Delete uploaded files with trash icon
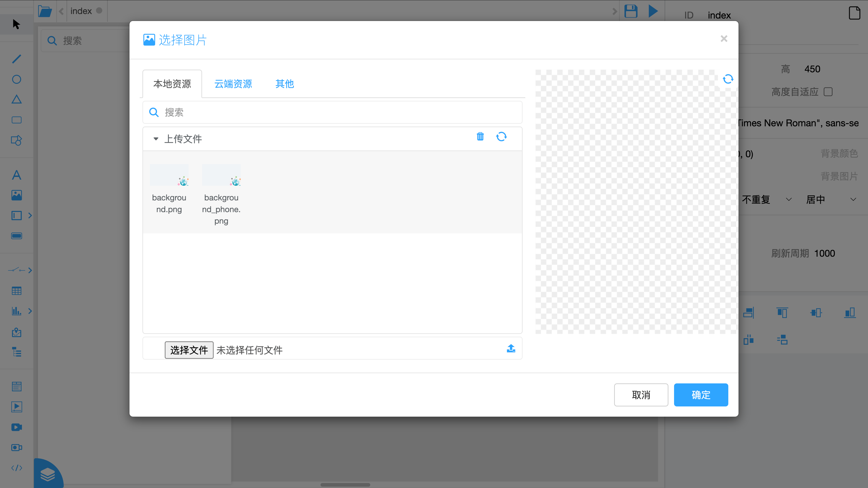 click(x=480, y=136)
